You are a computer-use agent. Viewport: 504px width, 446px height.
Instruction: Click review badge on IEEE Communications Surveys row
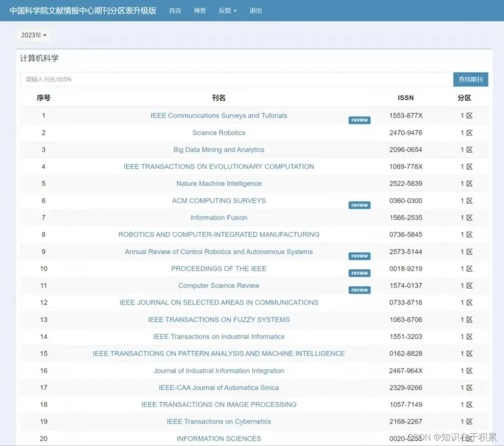tap(359, 120)
